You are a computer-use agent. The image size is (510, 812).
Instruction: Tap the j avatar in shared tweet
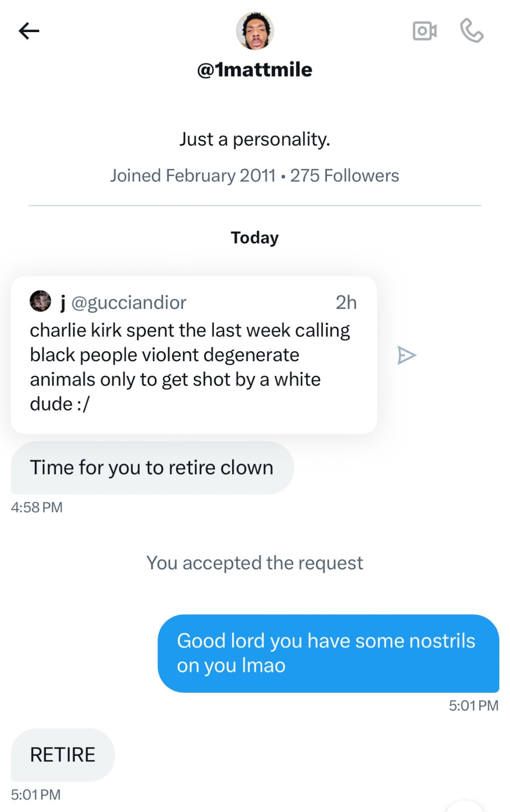point(40,301)
